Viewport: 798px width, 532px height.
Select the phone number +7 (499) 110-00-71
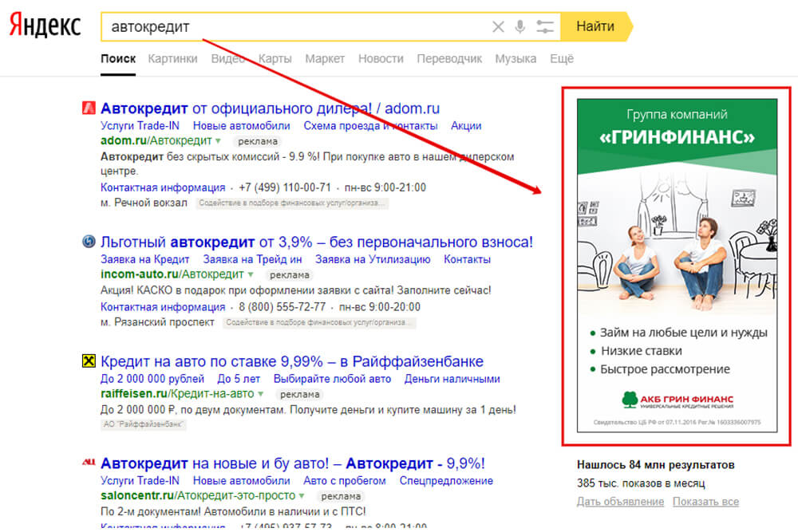285,187
